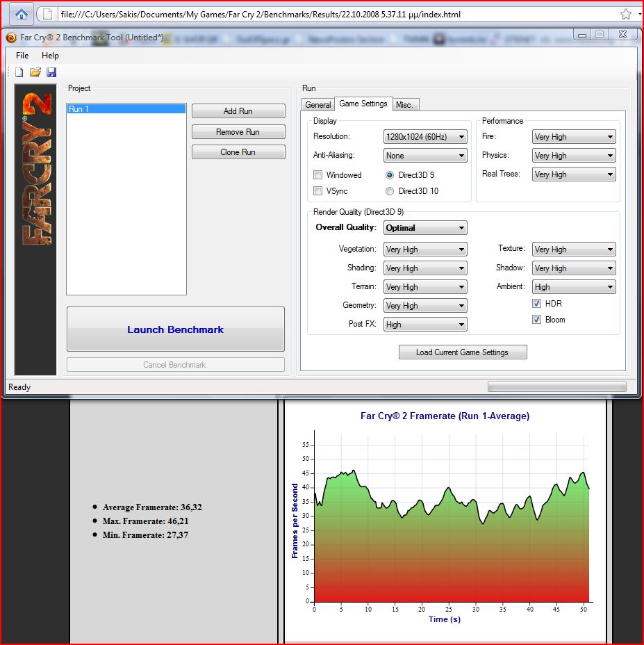Open the Resolution dropdown
This screenshot has width=644, height=645.
[x=425, y=136]
